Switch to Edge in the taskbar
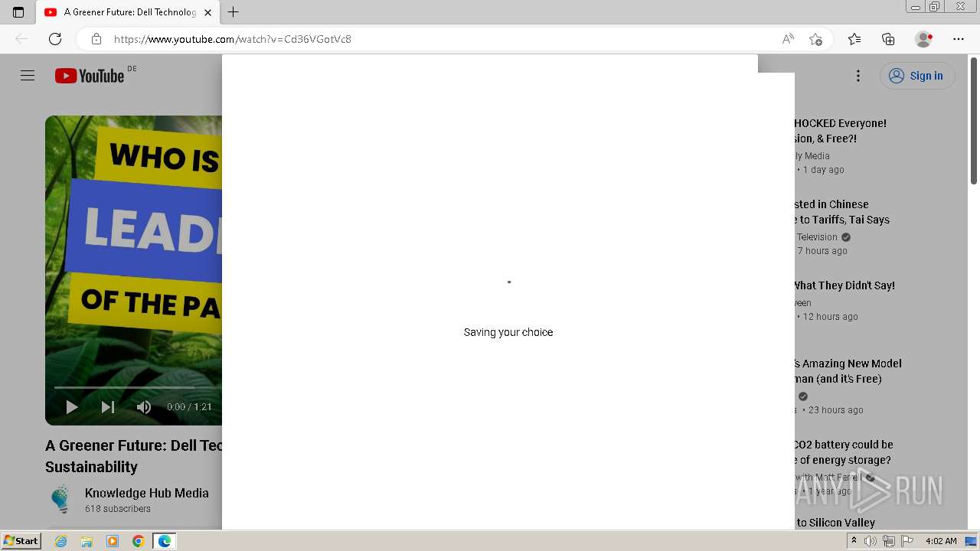Image resolution: width=980 pixels, height=551 pixels. tap(165, 541)
